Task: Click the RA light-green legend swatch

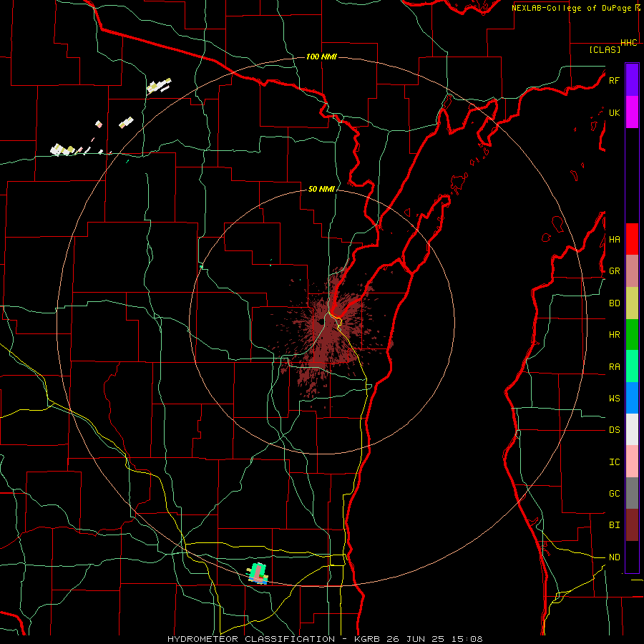Action: pyautogui.click(x=632, y=366)
